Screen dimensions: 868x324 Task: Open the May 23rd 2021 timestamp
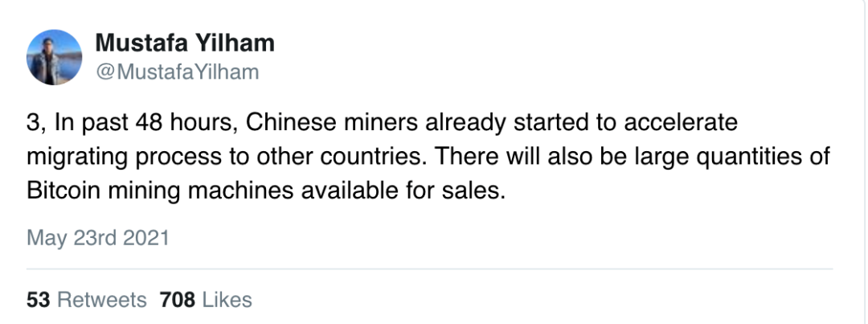tap(97, 238)
